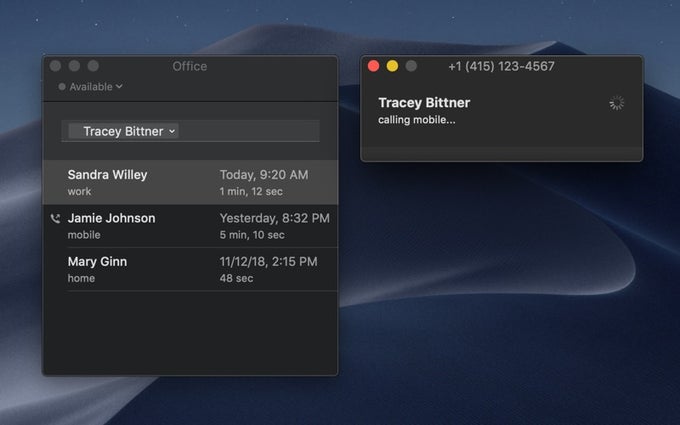680x425 pixels.
Task: Select the Mary Ginn call entry
Action: pos(190,269)
